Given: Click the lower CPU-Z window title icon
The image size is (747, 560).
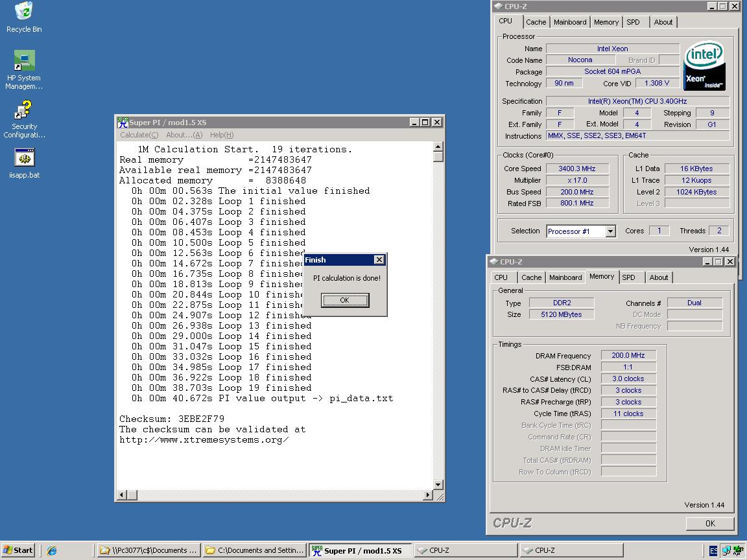Looking at the screenshot, I should [x=494, y=261].
